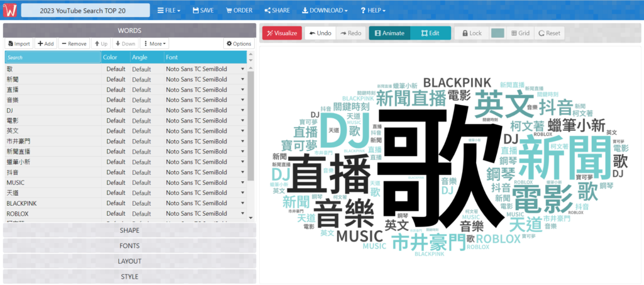Open font dropdown for '直播' row
This screenshot has width=644, height=285.
(243, 89)
